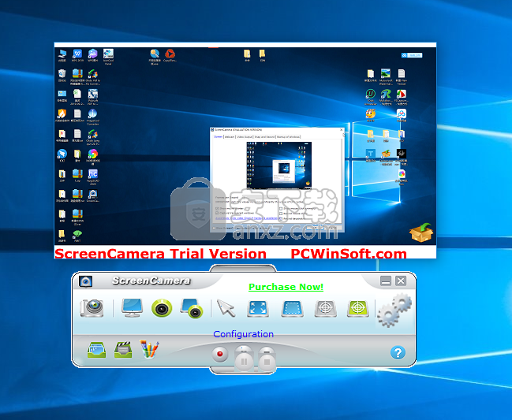512x420 pixels.
Task: Close the ScreenCamera panel
Action: click(401, 281)
